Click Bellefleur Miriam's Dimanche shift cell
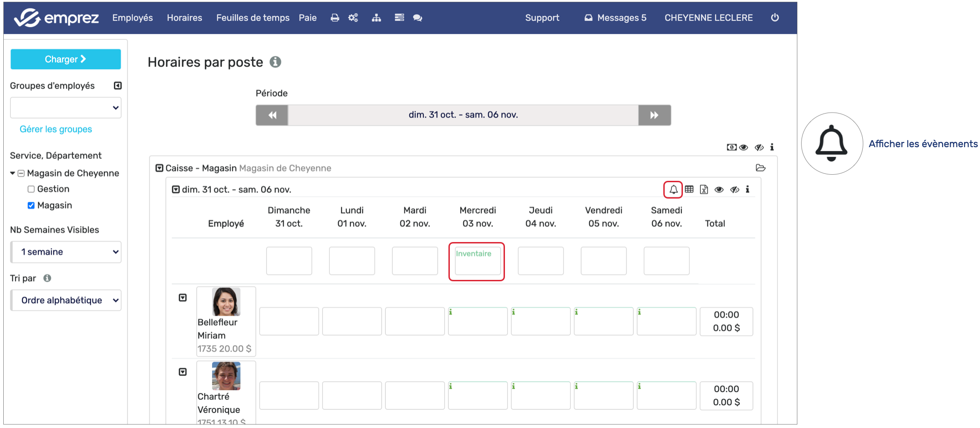This screenshot has height=428, width=980. [x=289, y=321]
